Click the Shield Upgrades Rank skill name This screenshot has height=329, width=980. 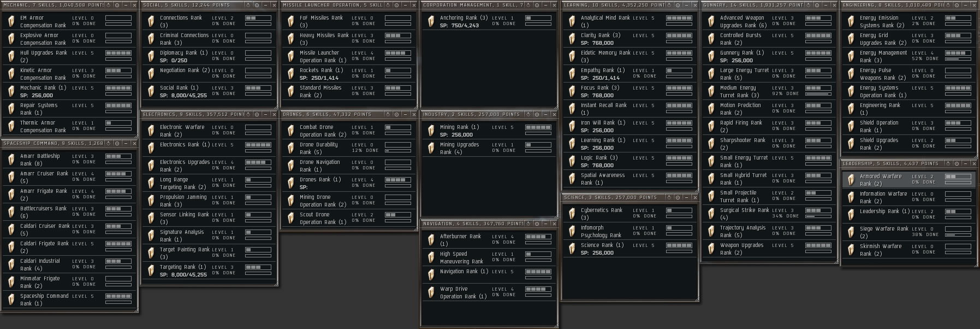coord(878,144)
